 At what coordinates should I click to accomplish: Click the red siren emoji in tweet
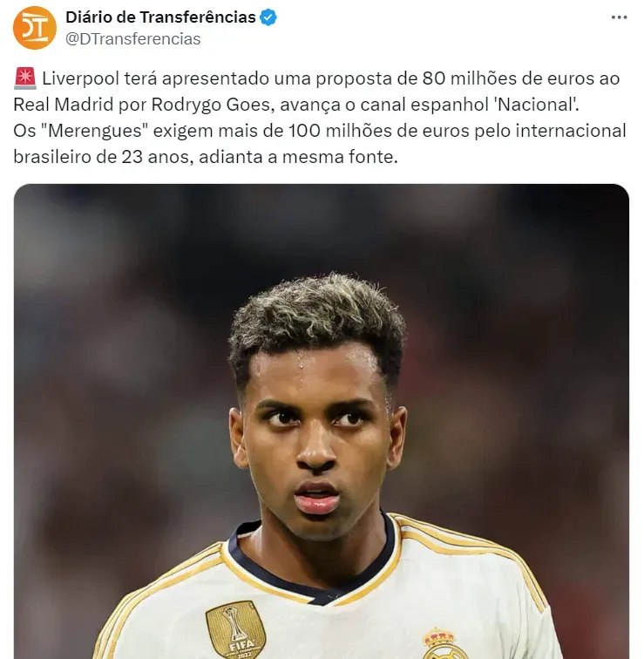[25, 79]
